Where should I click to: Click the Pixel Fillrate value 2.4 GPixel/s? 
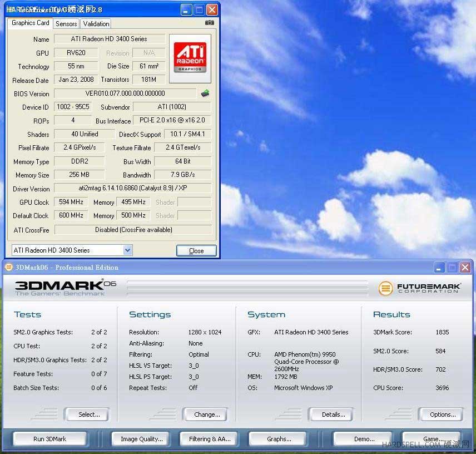[79, 147]
